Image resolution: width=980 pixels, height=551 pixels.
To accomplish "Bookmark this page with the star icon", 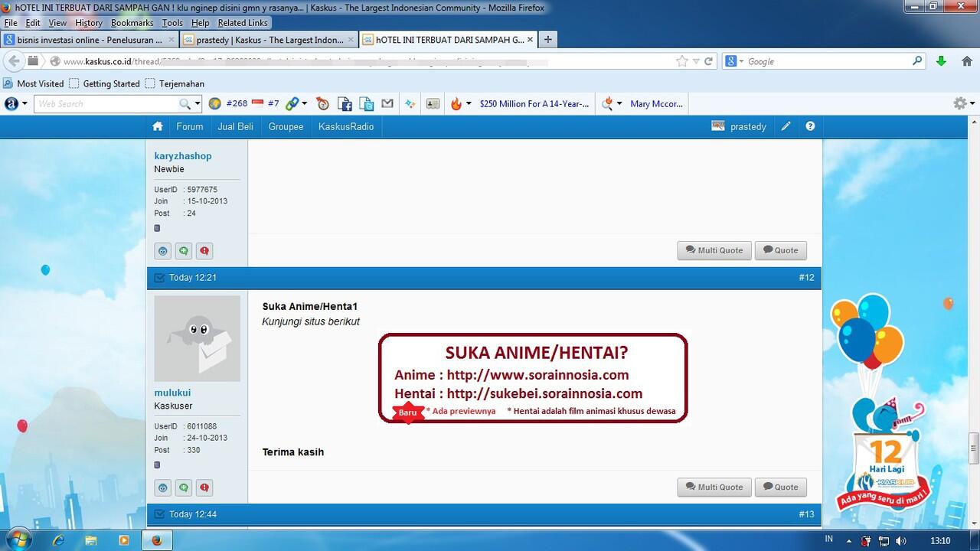I will point(682,61).
